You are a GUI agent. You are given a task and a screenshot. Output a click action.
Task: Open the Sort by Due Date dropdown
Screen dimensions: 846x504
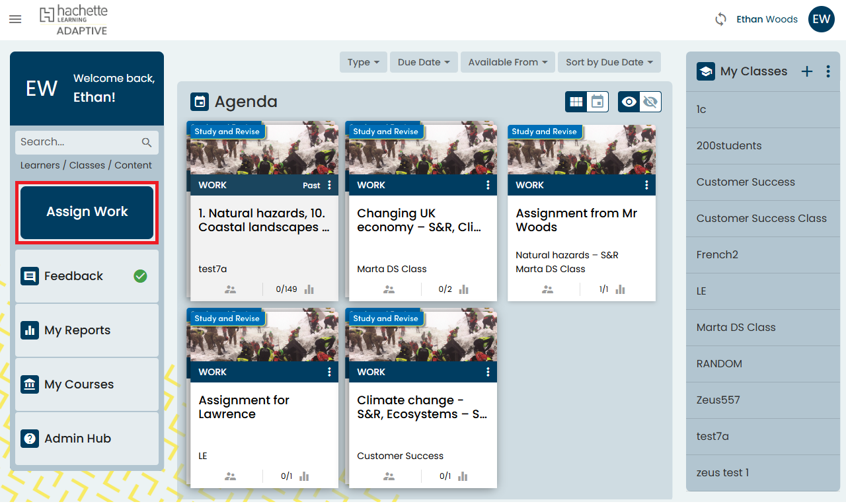pyautogui.click(x=609, y=62)
